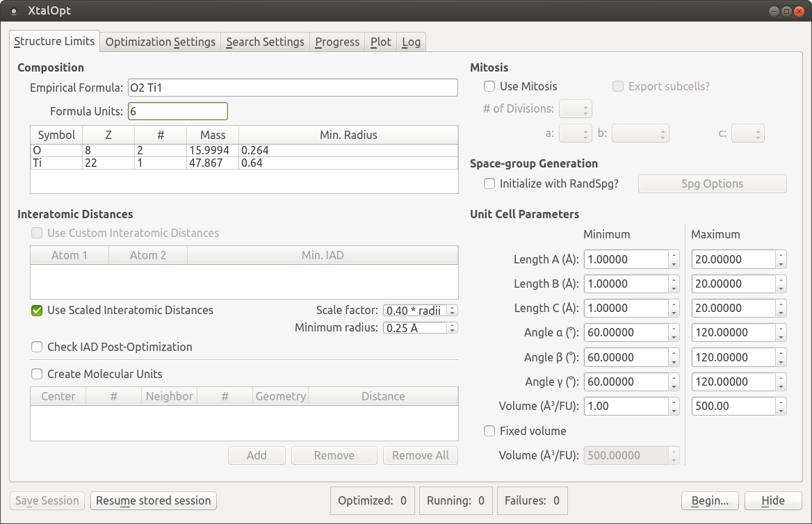The image size is (812, 524).
Task: Click the minimum Angle β stepper arrows
Action: pyautogui.click(x=674, y=357)
